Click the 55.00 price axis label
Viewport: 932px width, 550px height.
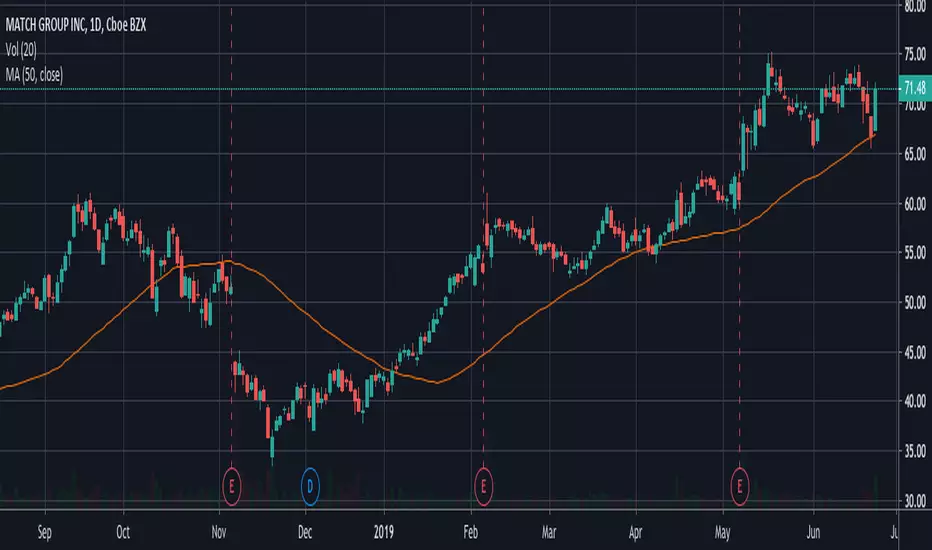tap(915, 253)
